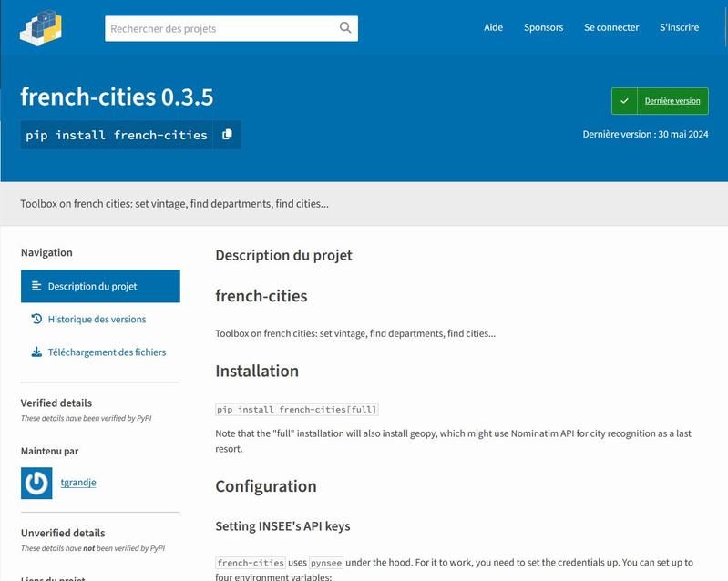728x581 pixels.
Task: Click Se connecter to log in
Action: click(x=611, y=27)
